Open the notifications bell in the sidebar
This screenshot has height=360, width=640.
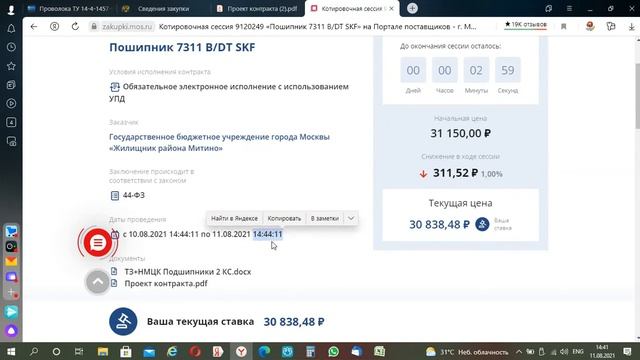click(11, 28)
